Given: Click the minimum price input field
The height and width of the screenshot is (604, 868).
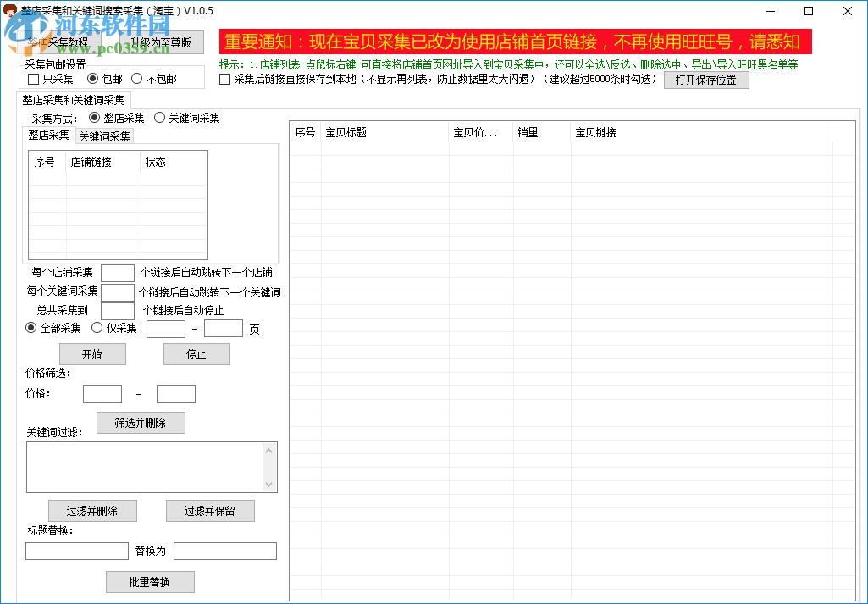Looking at the screenshot, I should click(x=102, y=394).
